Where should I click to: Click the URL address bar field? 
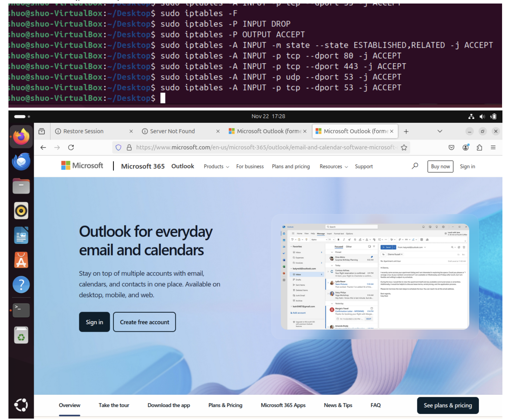coord(264,147)
